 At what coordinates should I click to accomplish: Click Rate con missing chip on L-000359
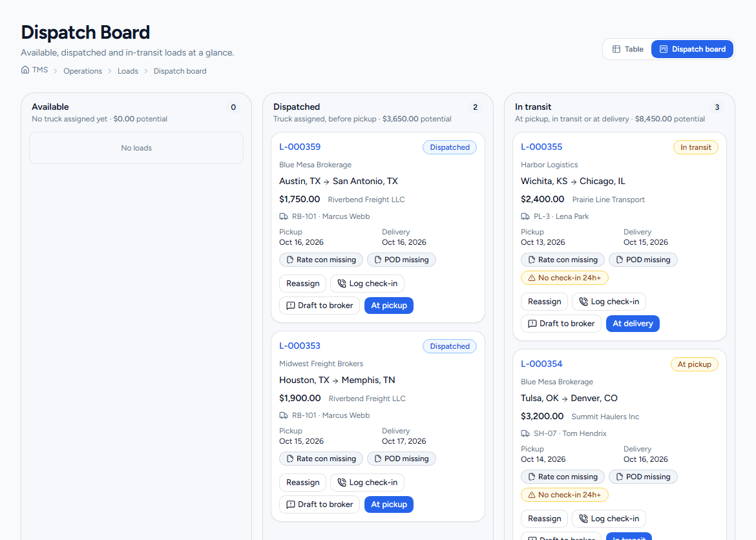pyautogui.click(x=321, y=260)
